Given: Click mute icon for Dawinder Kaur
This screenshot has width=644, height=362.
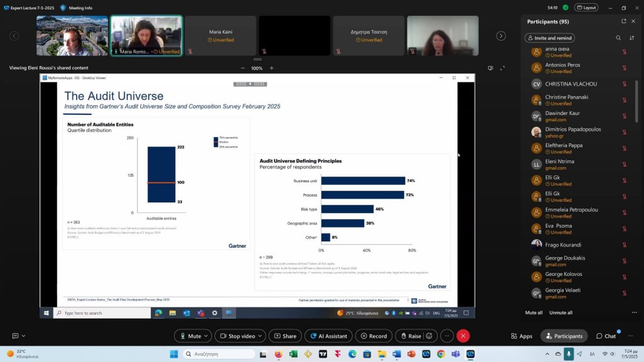Looking at the screenshot, I should (x=625, y=116).
